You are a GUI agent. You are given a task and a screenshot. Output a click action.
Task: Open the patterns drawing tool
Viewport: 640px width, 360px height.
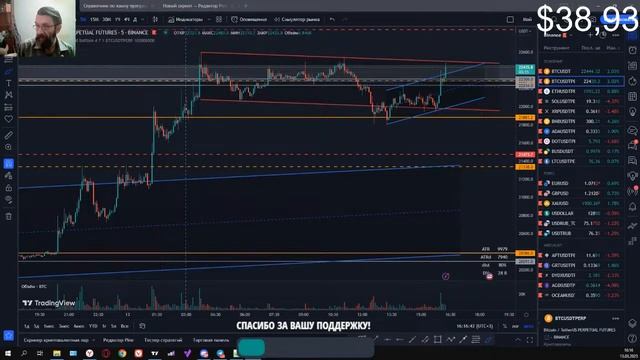coord(9,95)
